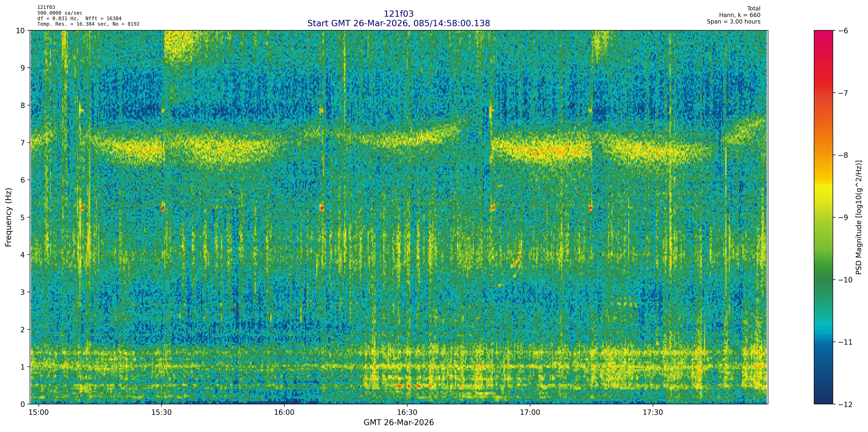Click the 15:30 time axis tick label
The height and width of the screenshot is (432, 868).
[161, 413]
